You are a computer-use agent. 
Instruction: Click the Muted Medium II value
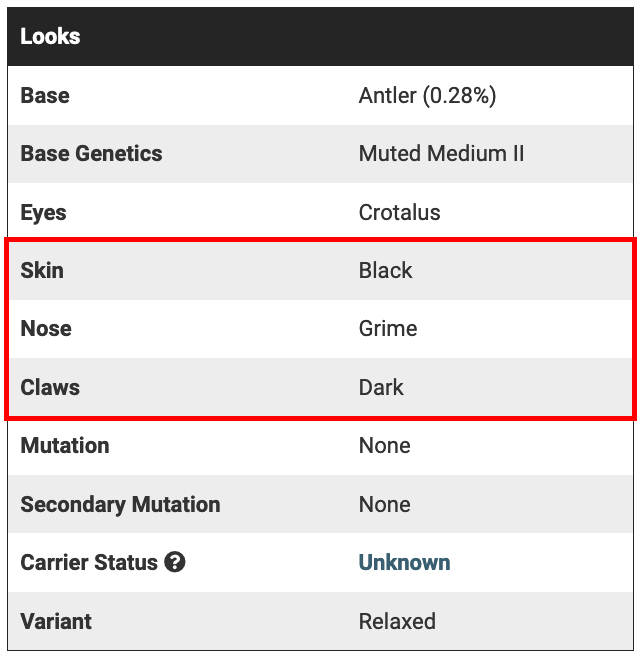coord(441,154)
